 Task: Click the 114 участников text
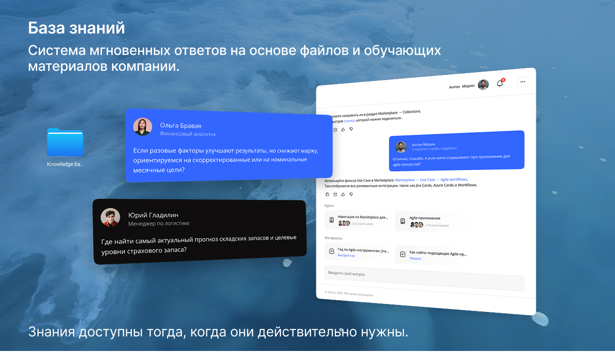point(437,225)
